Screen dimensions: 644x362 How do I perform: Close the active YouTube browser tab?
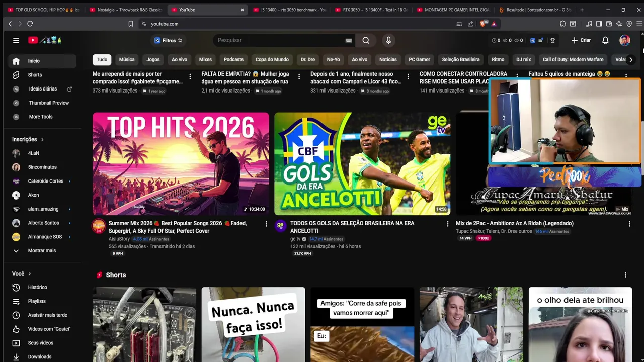pos(242,10)
